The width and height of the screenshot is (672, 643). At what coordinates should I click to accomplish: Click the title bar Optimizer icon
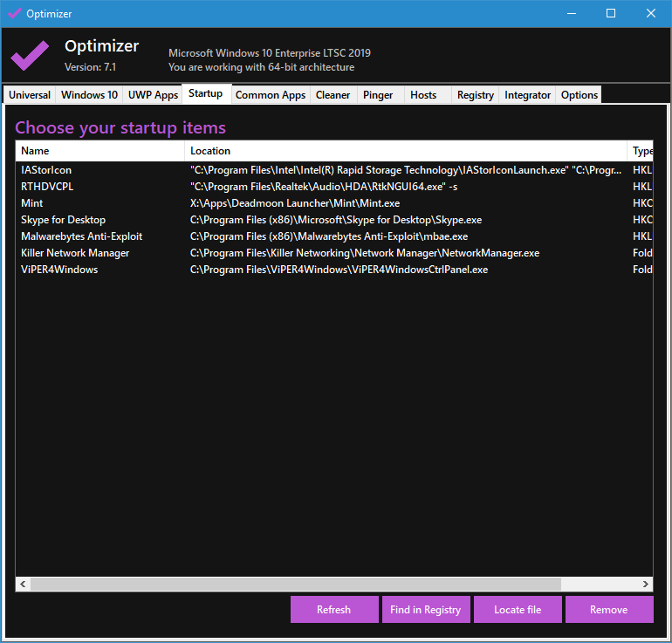point(15,13)
